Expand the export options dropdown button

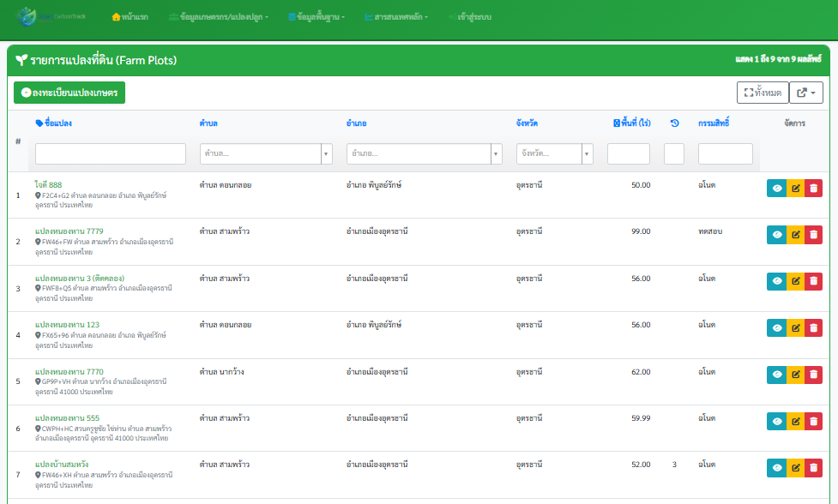806,93
